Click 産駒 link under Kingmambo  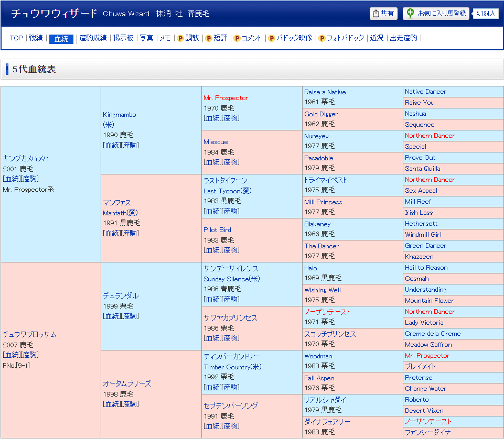130,145
